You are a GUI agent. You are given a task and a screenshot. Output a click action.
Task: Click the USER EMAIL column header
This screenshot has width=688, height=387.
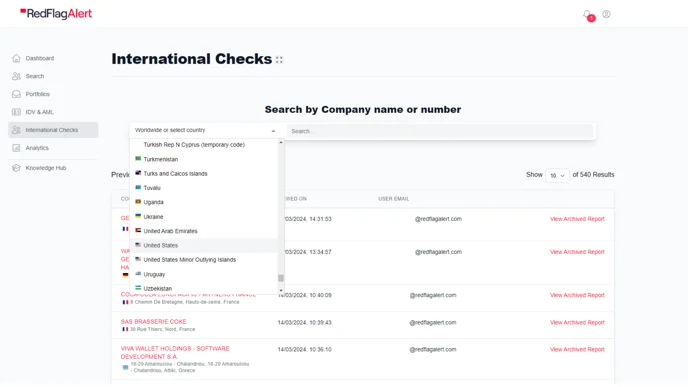394,199
